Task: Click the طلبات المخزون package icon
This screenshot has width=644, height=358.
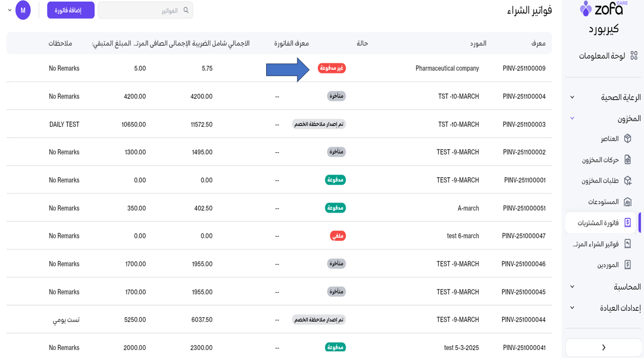Action: tap(628, 181)
